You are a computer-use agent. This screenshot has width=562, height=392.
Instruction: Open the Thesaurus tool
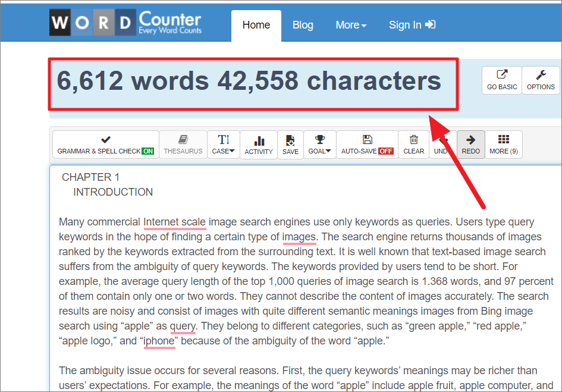(x=183, y=145)
